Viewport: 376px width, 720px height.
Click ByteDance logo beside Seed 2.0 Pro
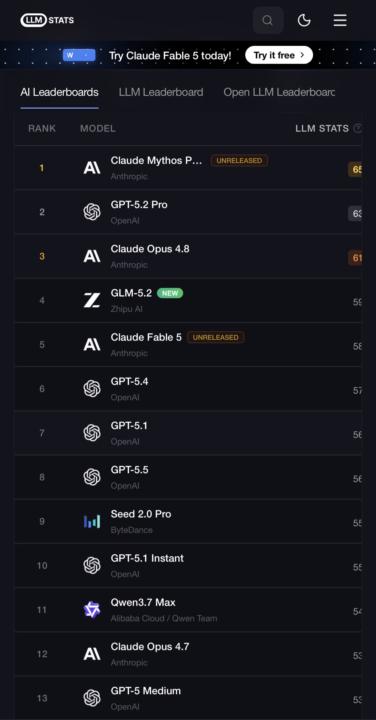click(92, 521)
